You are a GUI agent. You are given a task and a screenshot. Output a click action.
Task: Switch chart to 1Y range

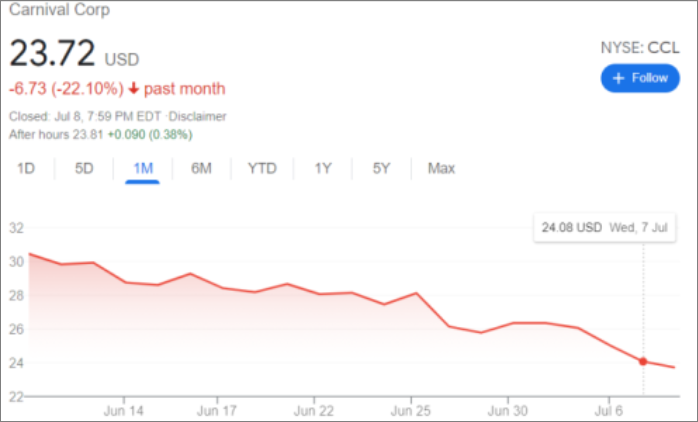[323, 168]
